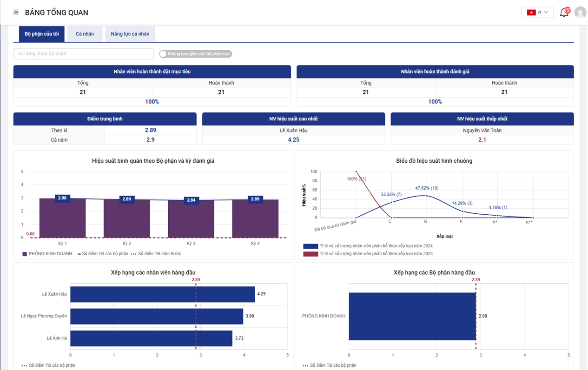Click the Kỳ 1 bar in chart
This screenshot has height=370, width=588.
pyautogui.click(x=62, y=218)
